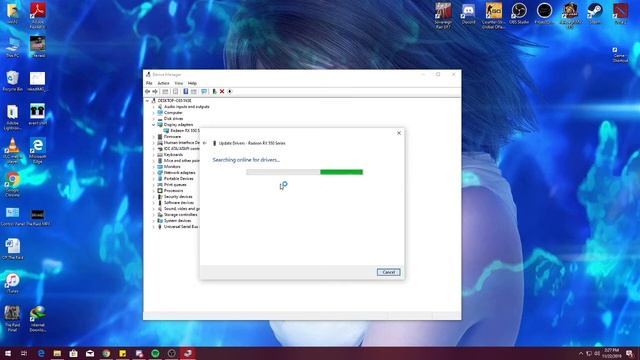This screenshot has height=360, width=640.
Task: Open File Explorer from the taskbar
Action: tap(57, 353)
